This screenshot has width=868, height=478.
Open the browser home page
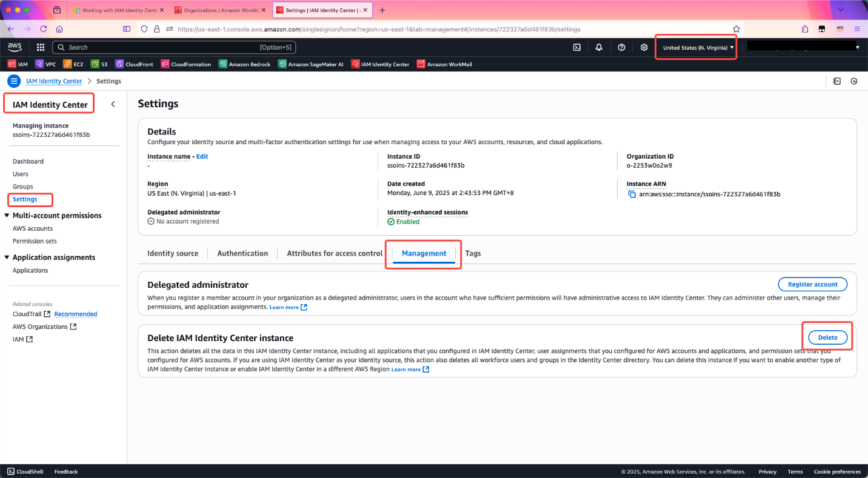[x=59, y=28]
